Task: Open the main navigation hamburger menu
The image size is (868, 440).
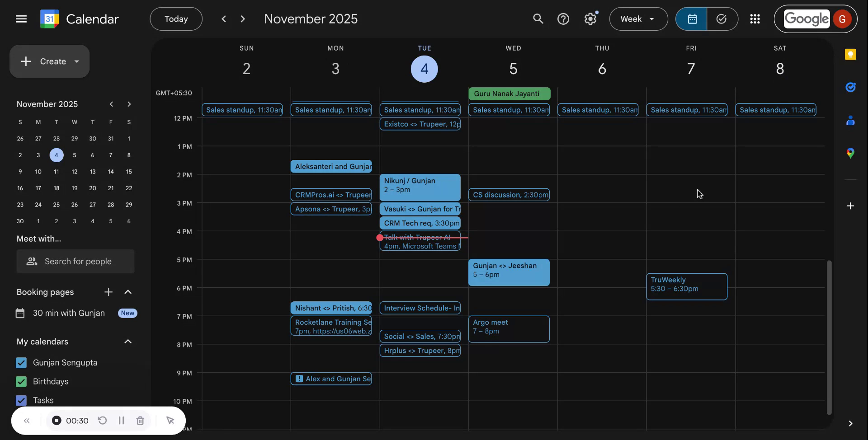Action: point(21,19)
